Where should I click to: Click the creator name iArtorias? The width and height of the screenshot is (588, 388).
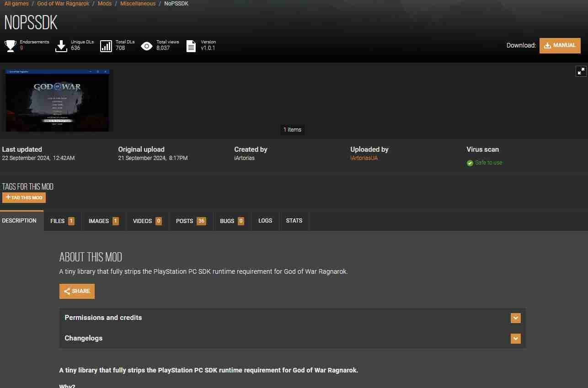point(244,158)
